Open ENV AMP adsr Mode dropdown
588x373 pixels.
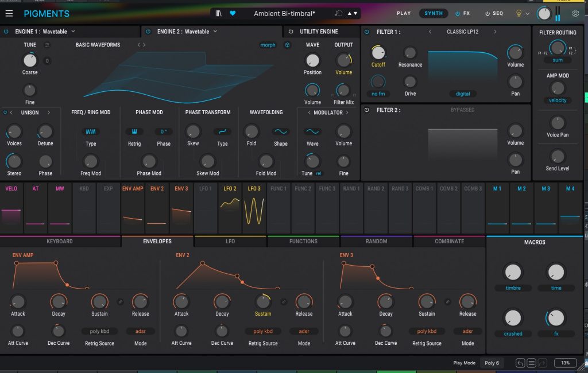point(140,331)
